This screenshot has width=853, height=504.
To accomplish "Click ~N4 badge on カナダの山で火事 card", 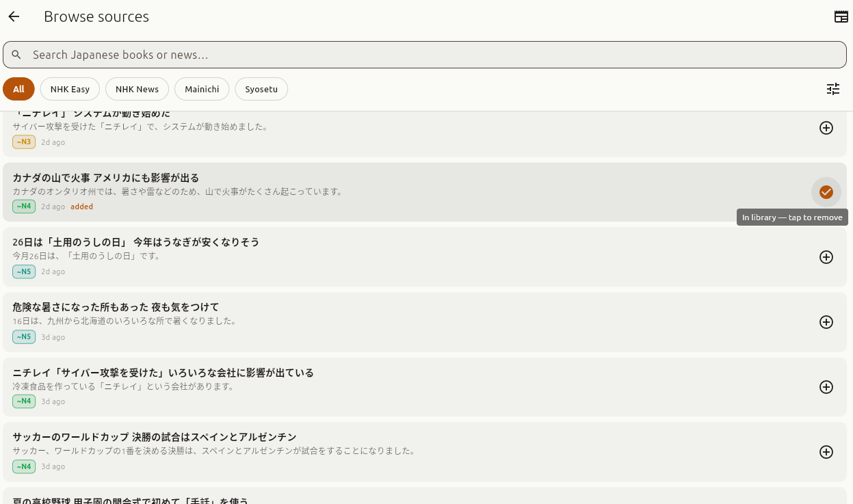I will click(24, 207).
